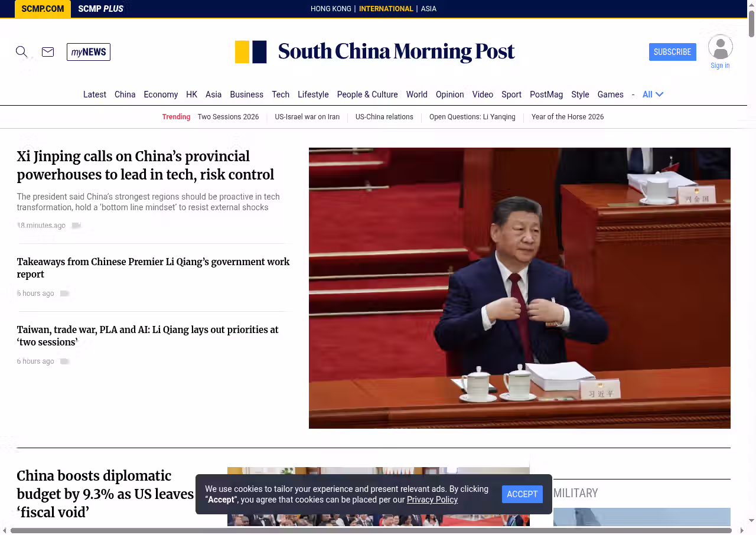Click the Xi Jinping headline photo
Image resolution: width=756 pixels, height=535 pixels.
tap(519, 288)
